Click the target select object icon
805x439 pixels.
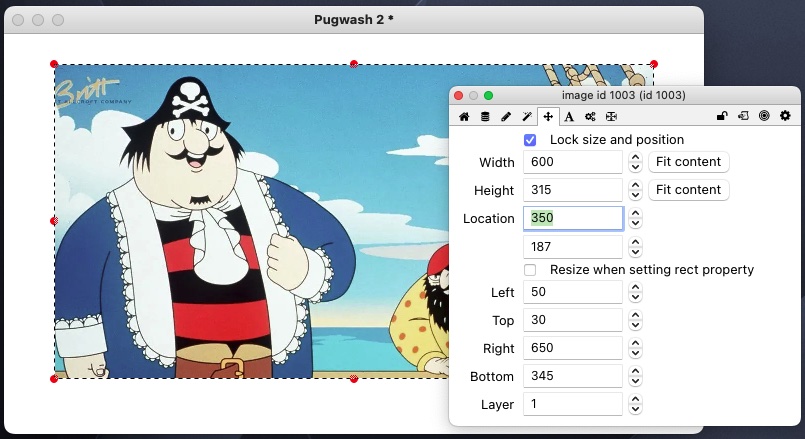tap(764, 117)
